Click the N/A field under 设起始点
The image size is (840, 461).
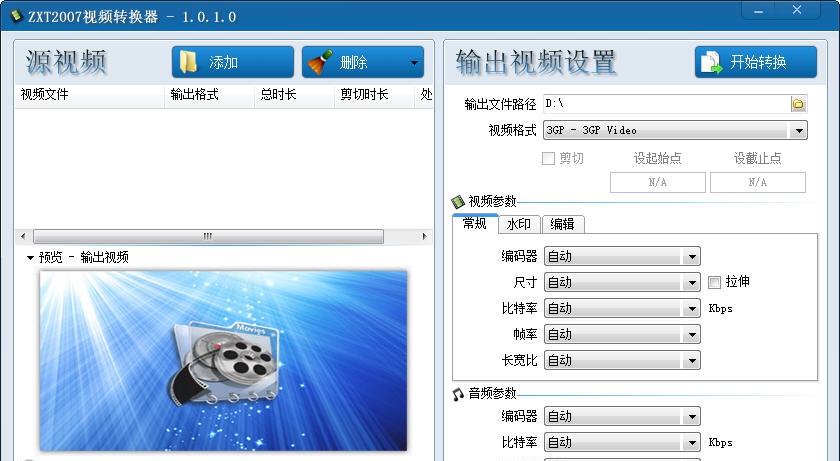657,182
